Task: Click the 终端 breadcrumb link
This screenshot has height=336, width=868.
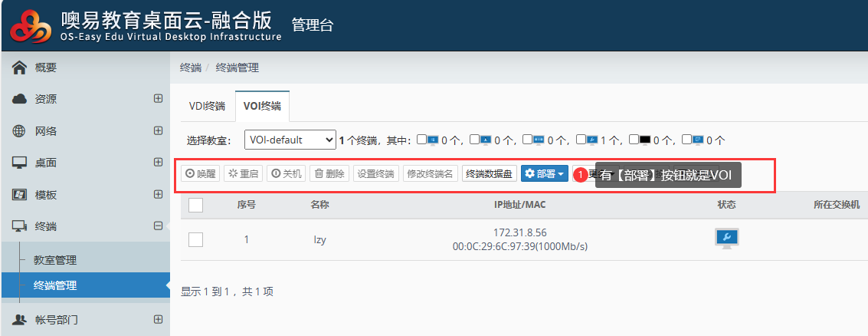Action: tap(190, 68)
